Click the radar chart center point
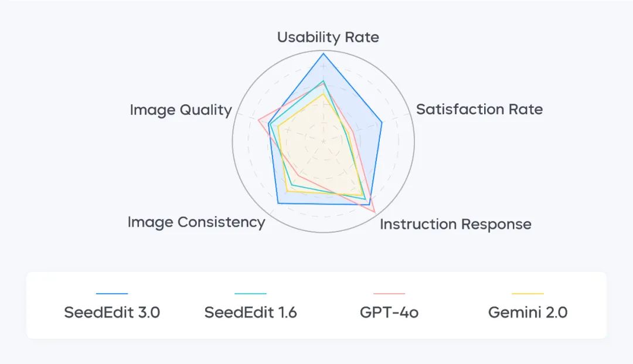 tap(324, 141)
